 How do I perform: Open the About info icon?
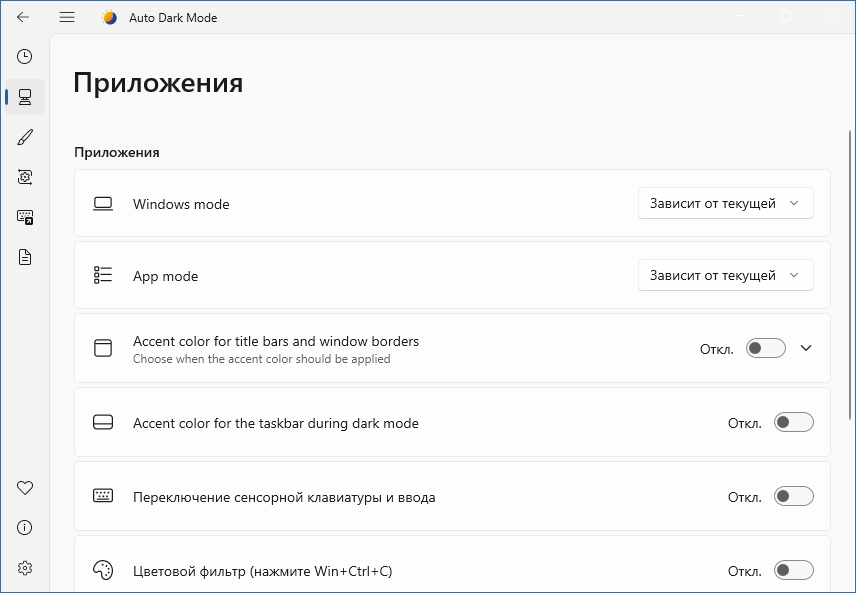click(25, 528)
